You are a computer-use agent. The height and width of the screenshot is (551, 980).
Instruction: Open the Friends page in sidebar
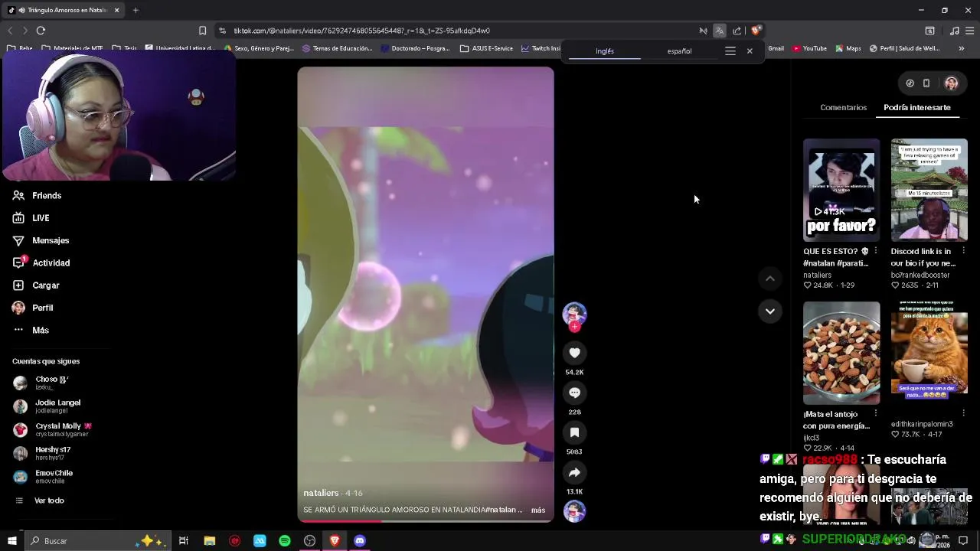(x=37, y=196)
